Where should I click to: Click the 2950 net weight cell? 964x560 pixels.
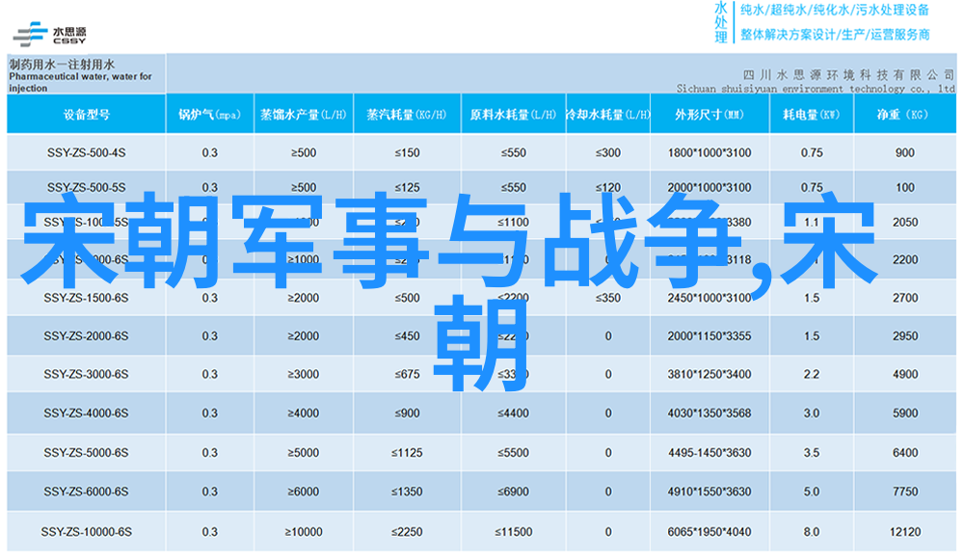coord(905,336)
